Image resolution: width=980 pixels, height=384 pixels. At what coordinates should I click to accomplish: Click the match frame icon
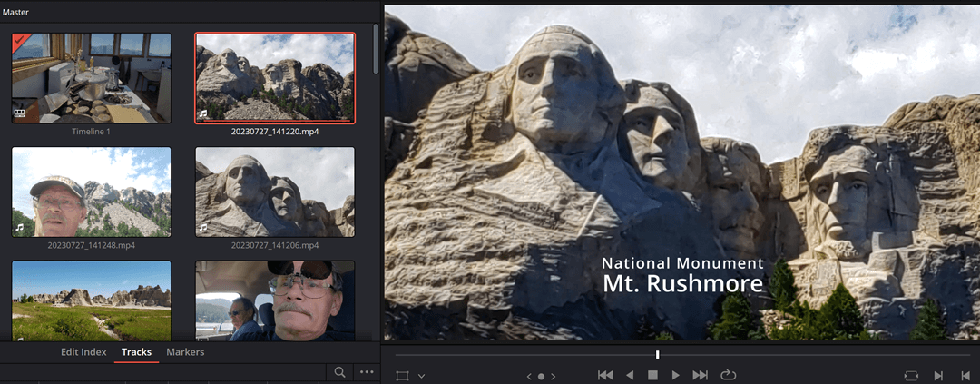[911, 375]
